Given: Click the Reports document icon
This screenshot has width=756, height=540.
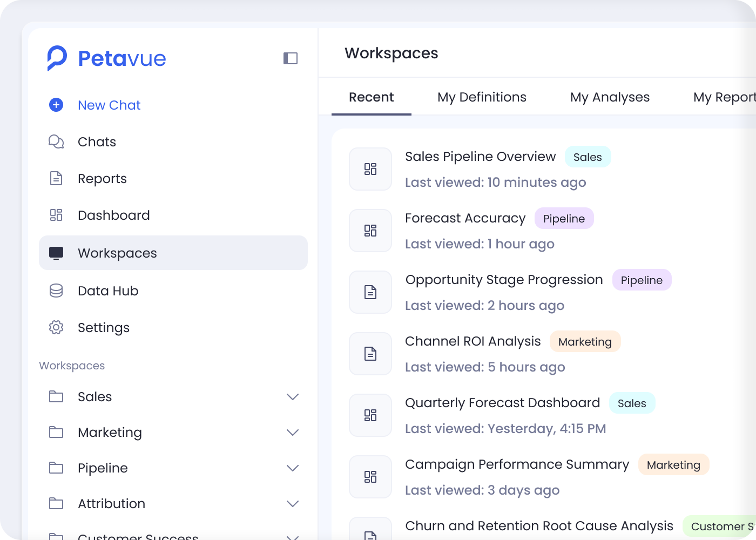Looking at the screenshot, I should pyautogui.click(x=56, y=178).
